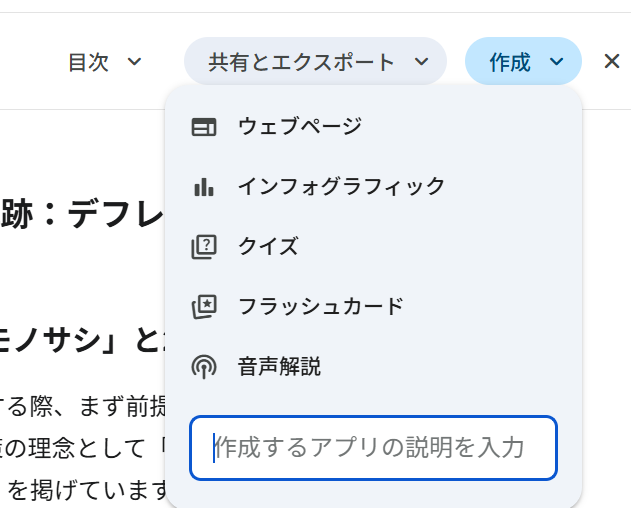Viewport: 631px width, 508px height.
Task: Open the 共有とエクスポート dropdown arrow
Action: pyautogui.click(x=422, y=62)
